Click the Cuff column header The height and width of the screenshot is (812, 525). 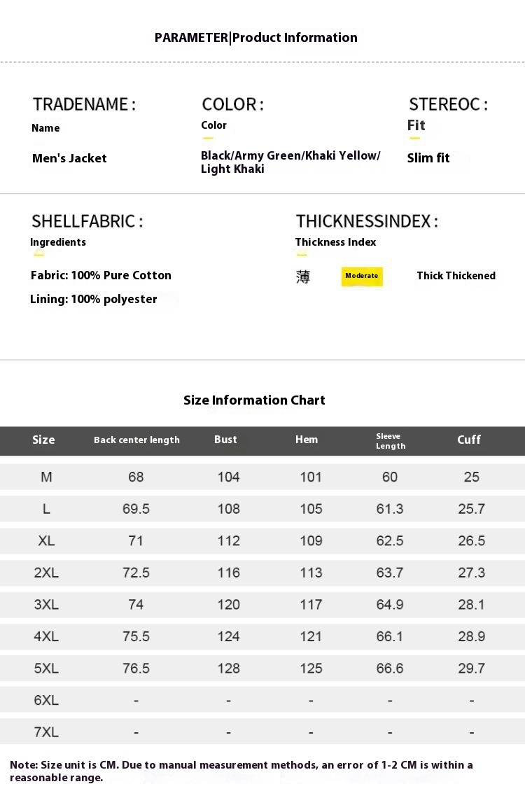pos(469,440)
